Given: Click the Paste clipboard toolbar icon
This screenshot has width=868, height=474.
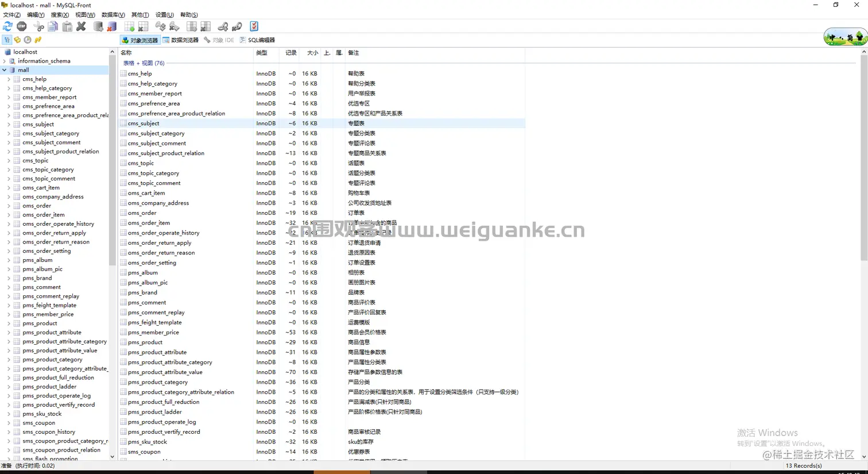Looking at the screenshot, I should click(x=67, y=26).
